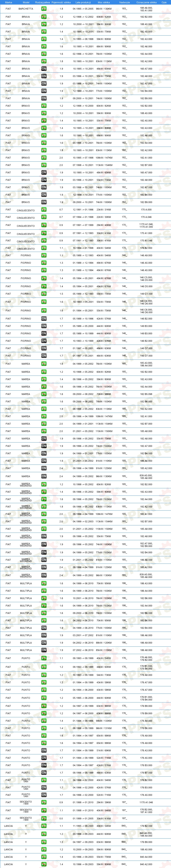Click engine code 146 C5.000, 146 D5.000

click(146, 279)
